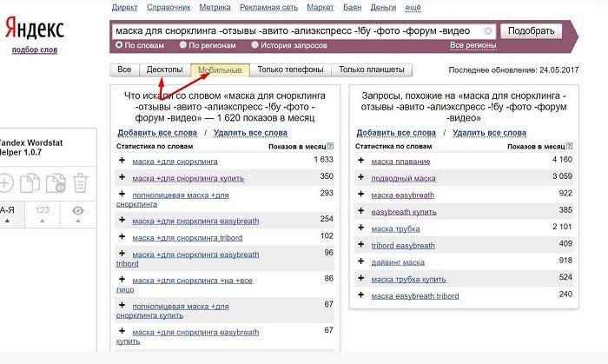Viewport: 608px width, 364px height.
Task: Click plus for маска +для снорклинга +на +все лицо
Action: 122,279
